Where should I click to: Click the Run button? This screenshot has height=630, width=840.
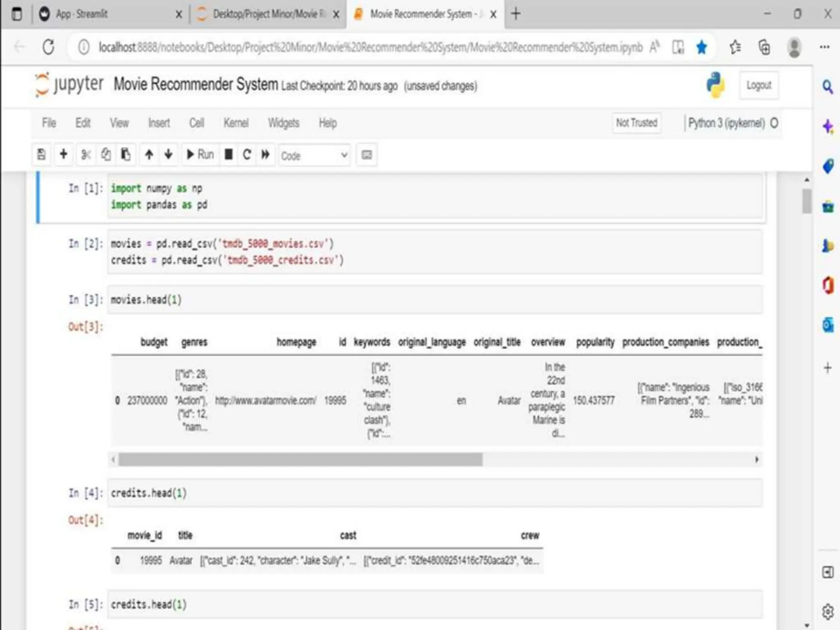(x=200, y=155)
